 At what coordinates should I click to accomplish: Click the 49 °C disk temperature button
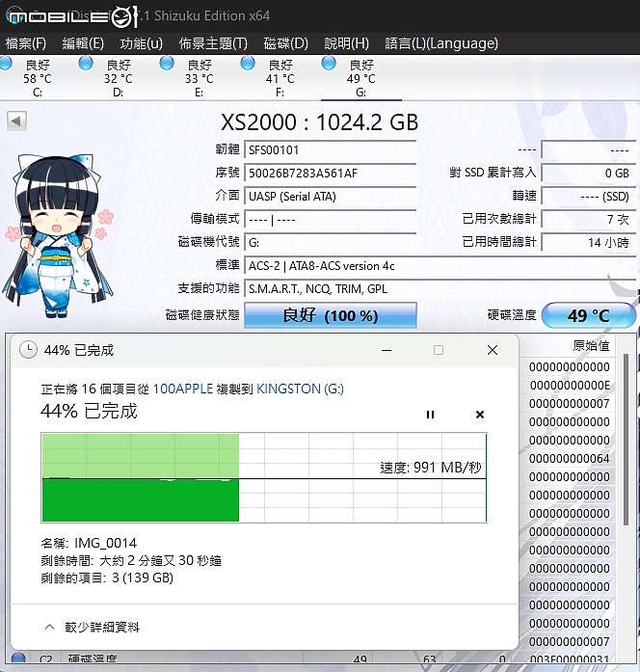coord(589,315)
